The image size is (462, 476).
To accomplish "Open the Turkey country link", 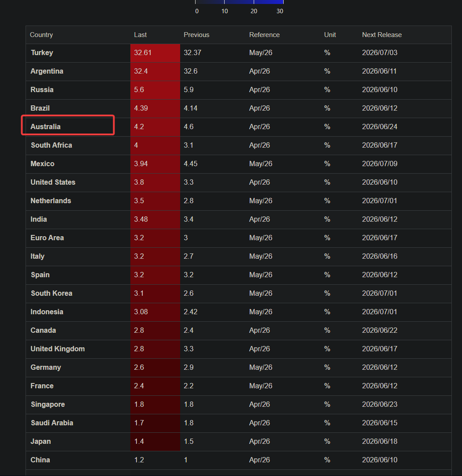I will (42, 53).
